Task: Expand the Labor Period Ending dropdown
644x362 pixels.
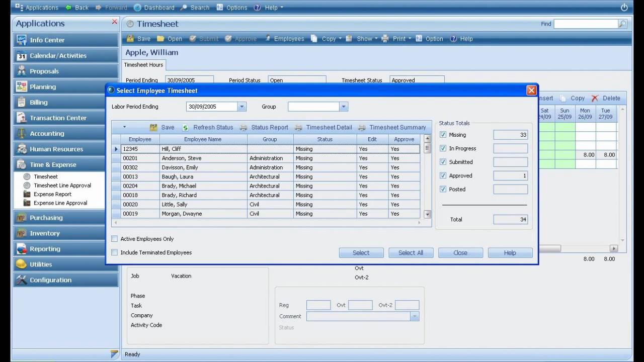Action: [242, 107]
